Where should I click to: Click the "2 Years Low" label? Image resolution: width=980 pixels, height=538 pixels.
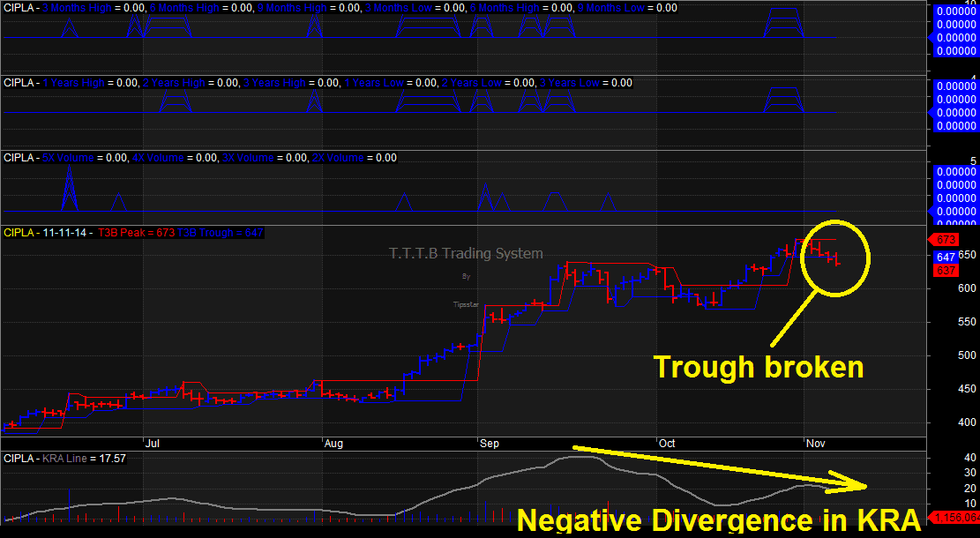[472, 83]
